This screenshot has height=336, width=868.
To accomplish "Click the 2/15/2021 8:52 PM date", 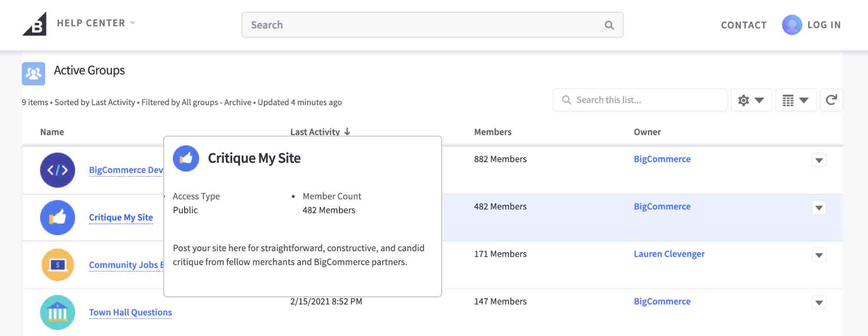I will click(x=326, y=301).
